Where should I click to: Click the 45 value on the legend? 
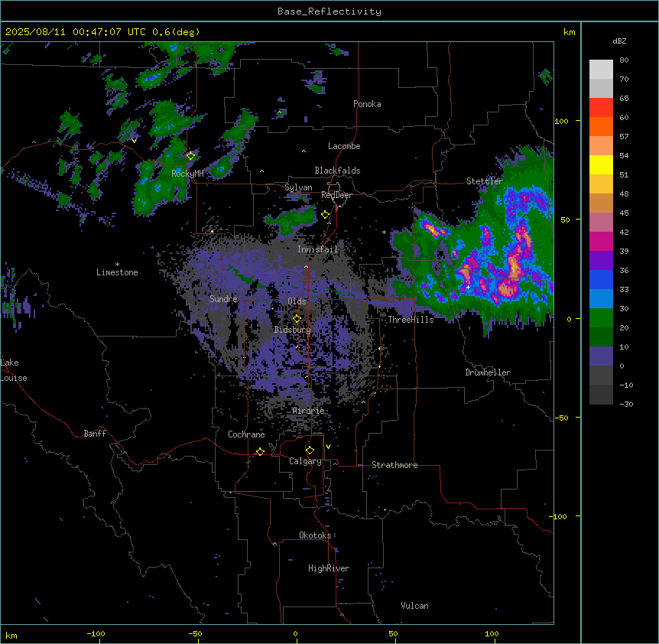pos(624,213)
